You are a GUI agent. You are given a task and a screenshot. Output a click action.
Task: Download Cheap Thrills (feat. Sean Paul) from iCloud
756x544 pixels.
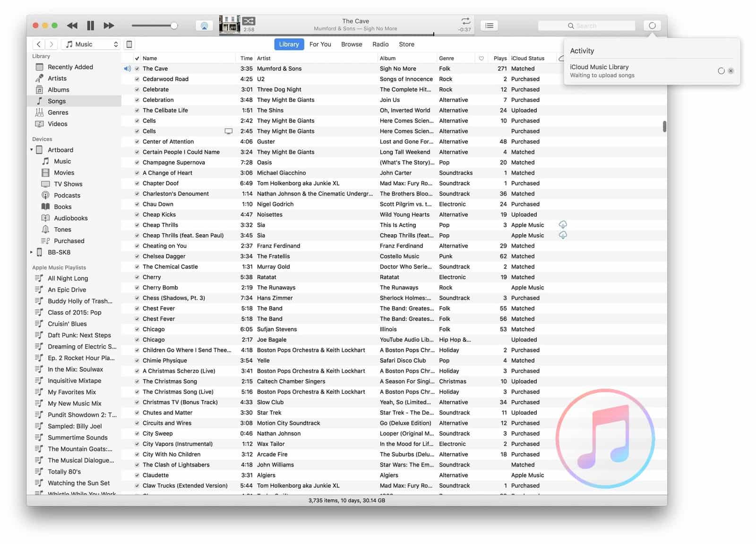click(x=563, y=235)
